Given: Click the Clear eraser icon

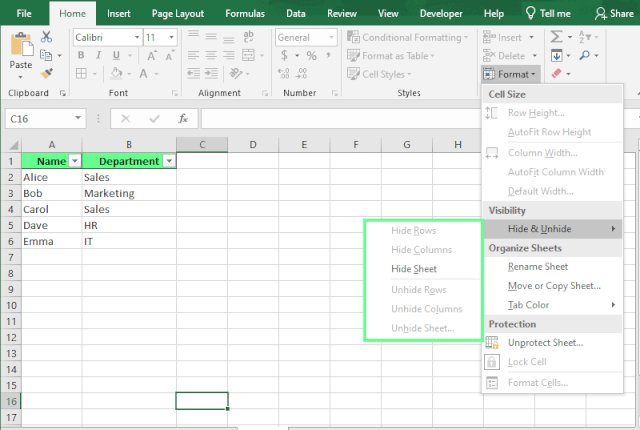Looking at the screenshot, I should click(556, 73).
